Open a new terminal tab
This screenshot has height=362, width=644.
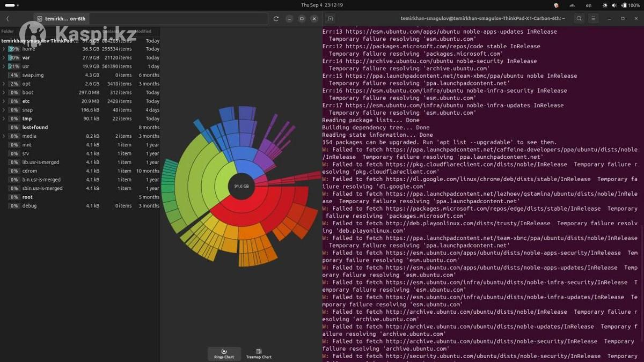click(330, 19)
